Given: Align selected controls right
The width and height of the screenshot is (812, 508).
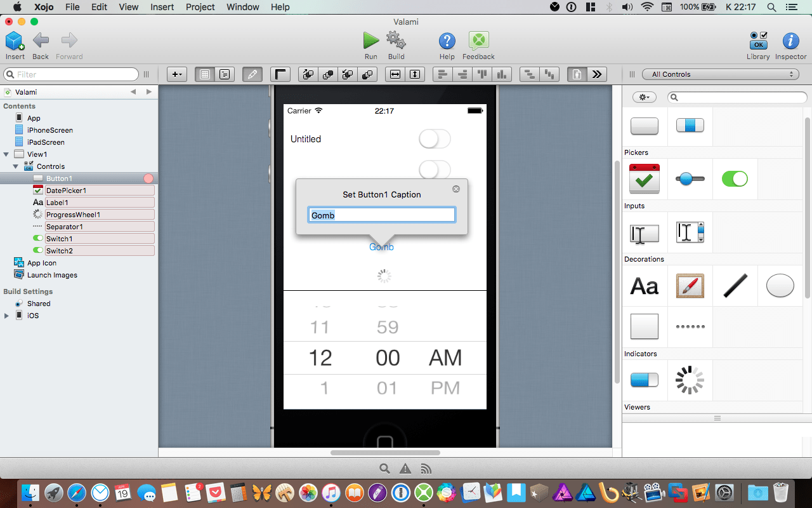Looking at the screenshot, I should [462, 74].
